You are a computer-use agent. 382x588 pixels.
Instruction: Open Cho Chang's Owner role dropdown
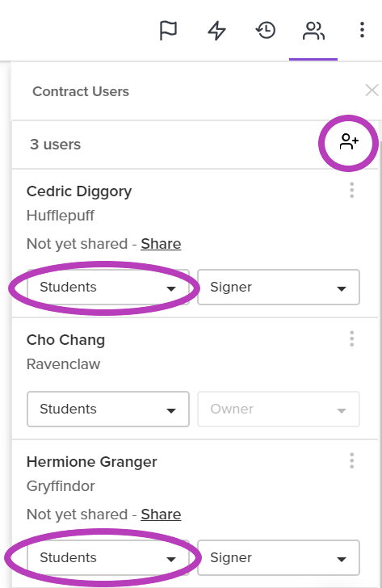pos(279,409)
